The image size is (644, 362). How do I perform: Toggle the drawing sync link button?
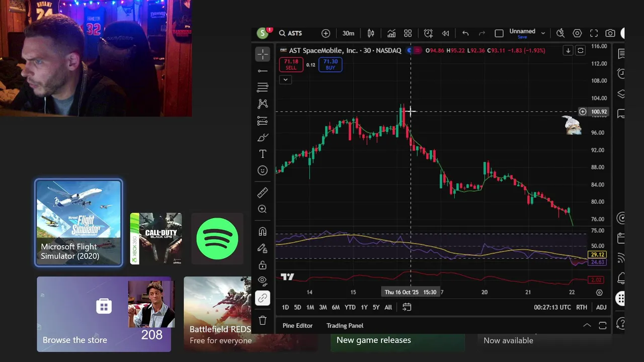(262, 298)
